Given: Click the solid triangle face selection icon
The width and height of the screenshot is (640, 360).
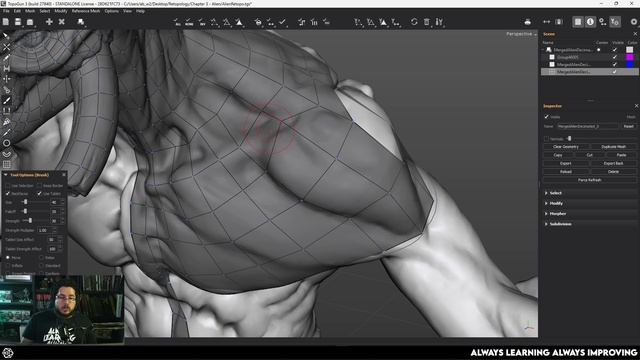Looking at the screenshot, I should click(239, 22).
